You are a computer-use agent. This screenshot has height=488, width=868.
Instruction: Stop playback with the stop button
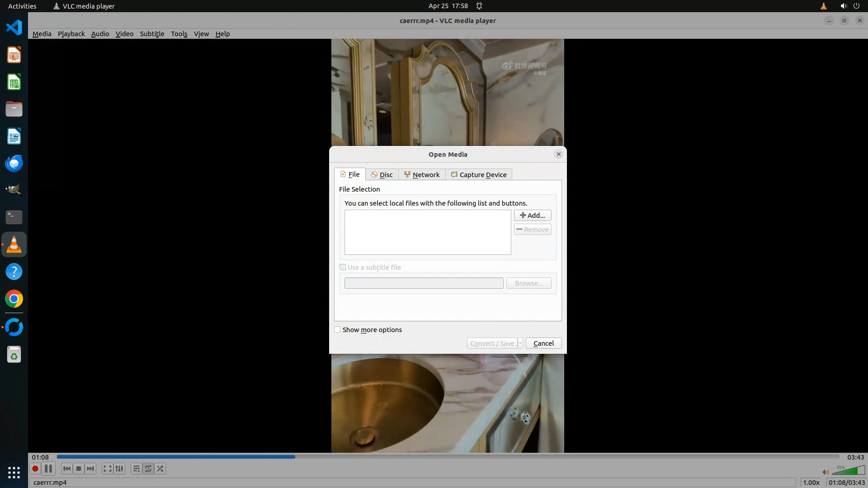79,469
